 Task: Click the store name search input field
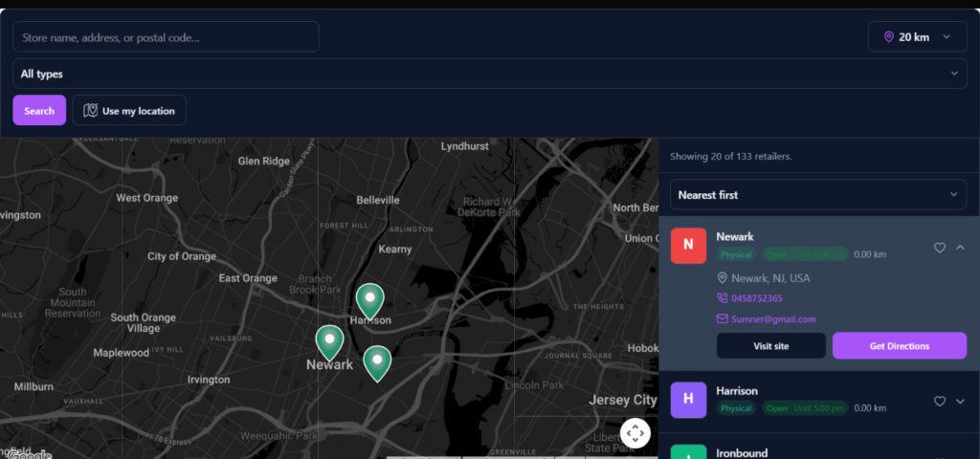coord(166,37)
